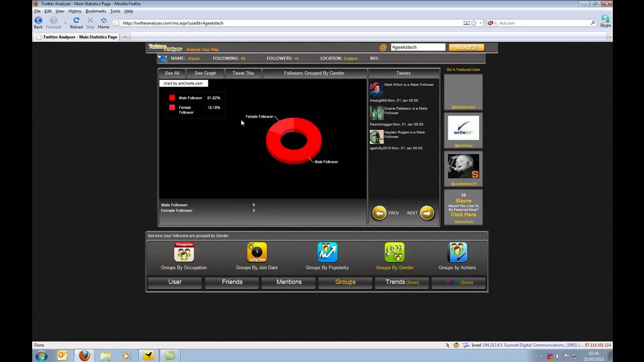This screenshot has height=362, width=644.
Task: Open the folder icon in taskbar
Action: (x=106, y=356)
